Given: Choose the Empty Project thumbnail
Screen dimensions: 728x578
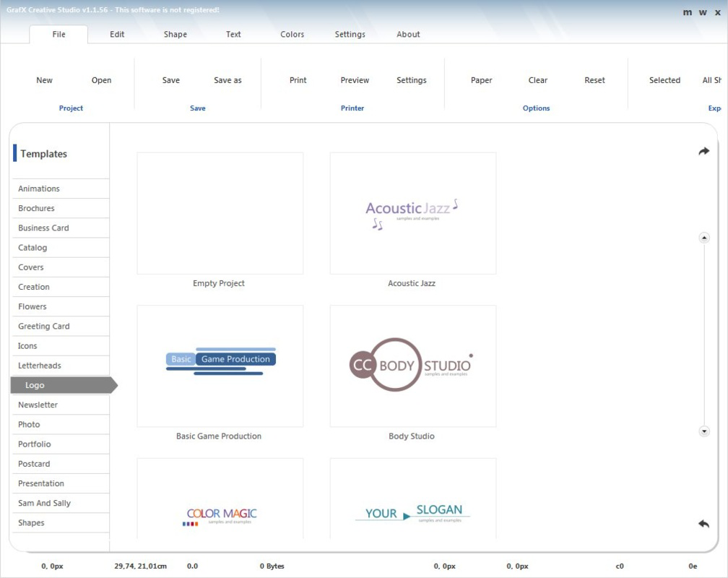Looking at the screenshot, I should (220, 213).
